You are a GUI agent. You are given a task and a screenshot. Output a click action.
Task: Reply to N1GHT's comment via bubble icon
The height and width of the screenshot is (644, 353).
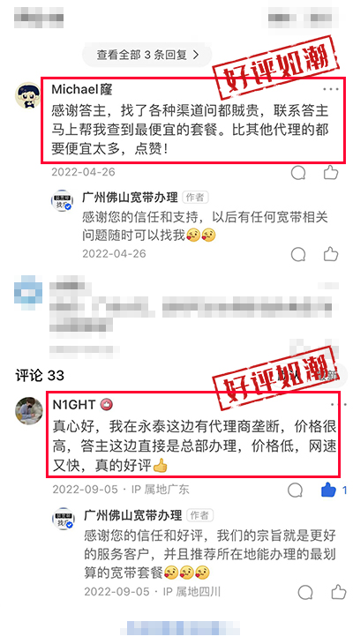click(295, 490)
